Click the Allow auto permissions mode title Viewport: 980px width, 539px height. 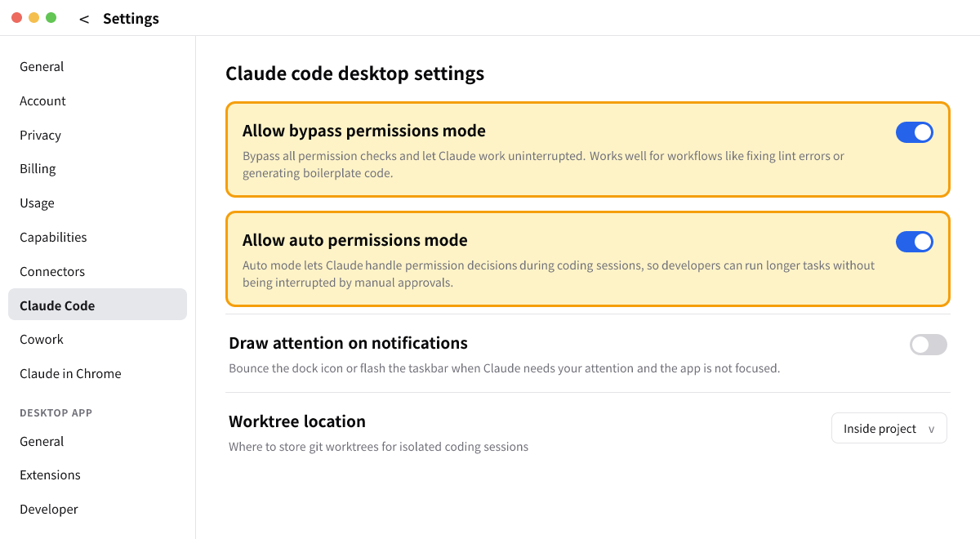pyautogui.click(x=355, y=240)
